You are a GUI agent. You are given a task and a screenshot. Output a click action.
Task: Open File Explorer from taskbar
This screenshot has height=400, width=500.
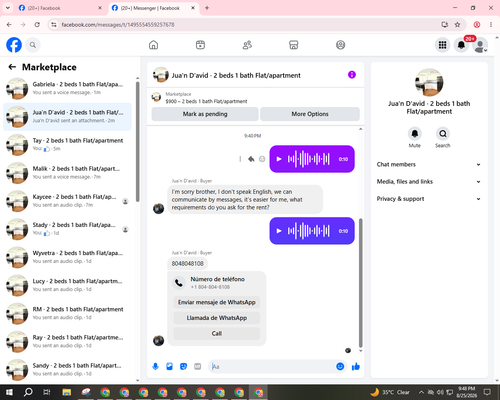(x=67, y=392)
